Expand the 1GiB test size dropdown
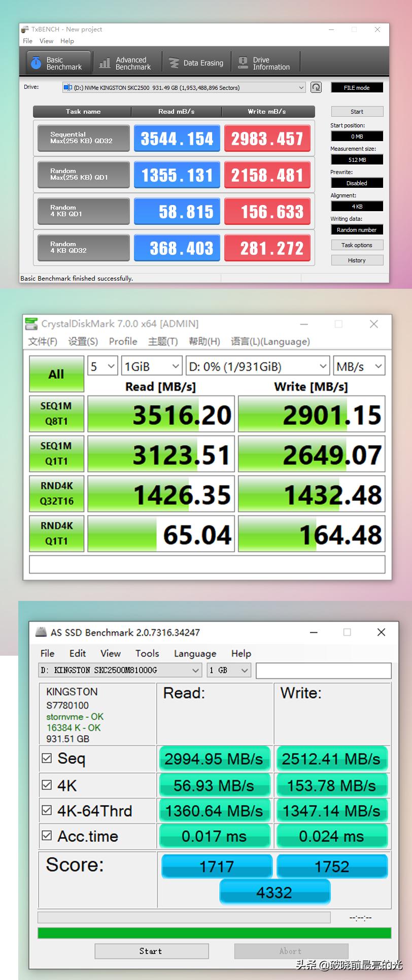The image size is (412, 980). coord(151,366)
